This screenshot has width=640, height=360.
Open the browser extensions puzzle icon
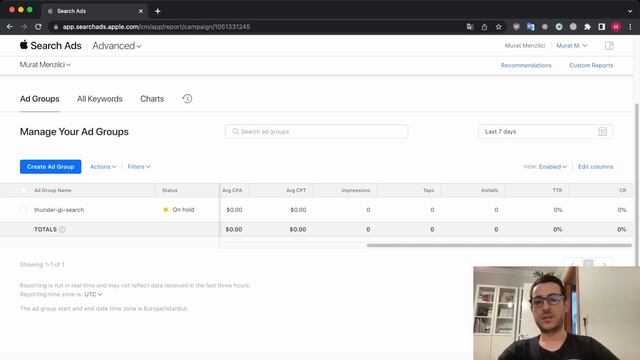click(587, 27)
